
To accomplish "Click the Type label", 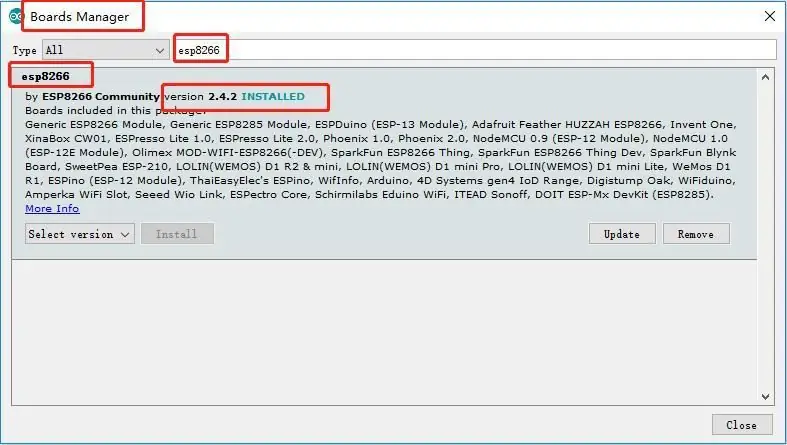I will [25, 50].
